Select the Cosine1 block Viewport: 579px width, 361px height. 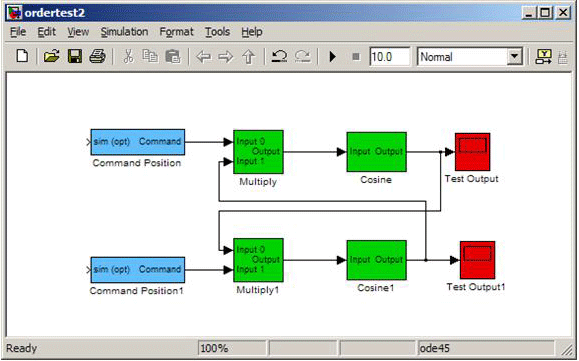[376, 260]
